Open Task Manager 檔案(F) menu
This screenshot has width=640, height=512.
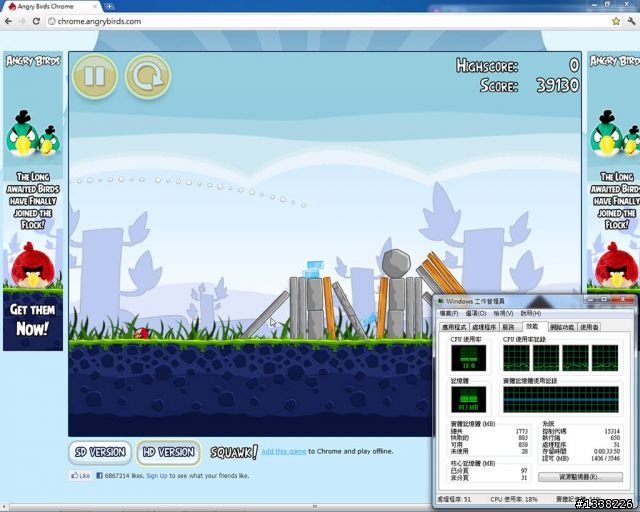(x=449, y=313)
